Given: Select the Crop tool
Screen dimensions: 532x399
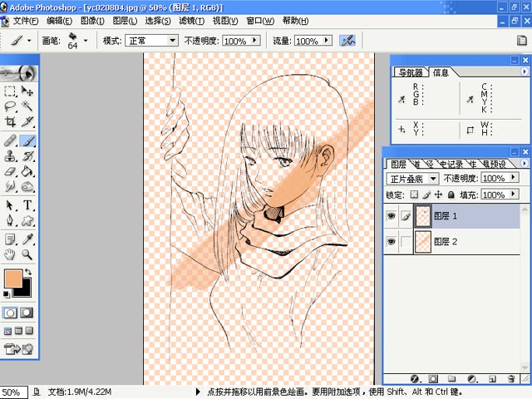Looking at the screenshot, I should tap(10, 121).
